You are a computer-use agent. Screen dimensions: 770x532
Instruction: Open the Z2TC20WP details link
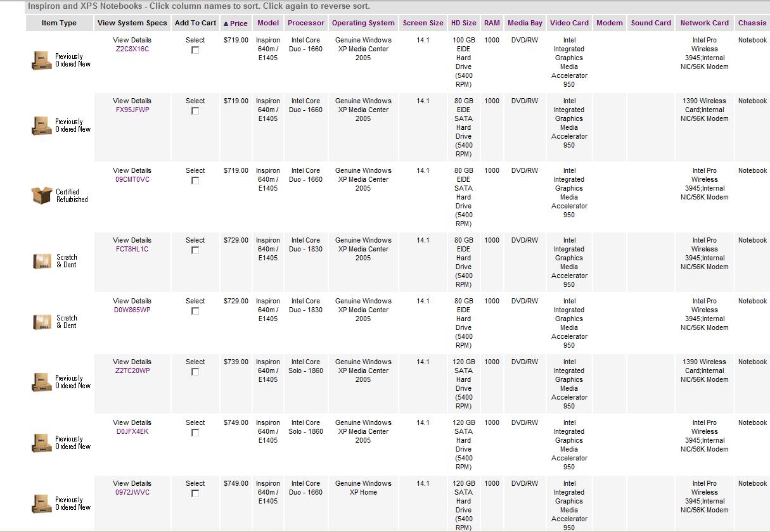tap(132, 370)
